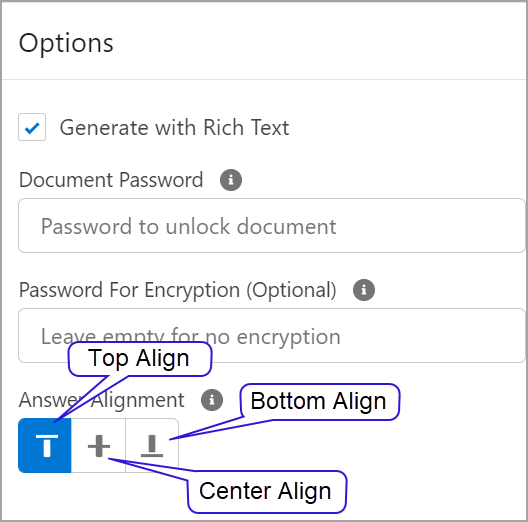Click the Document Password field label
The image size is (528, 522).
[x=111, y=180]
